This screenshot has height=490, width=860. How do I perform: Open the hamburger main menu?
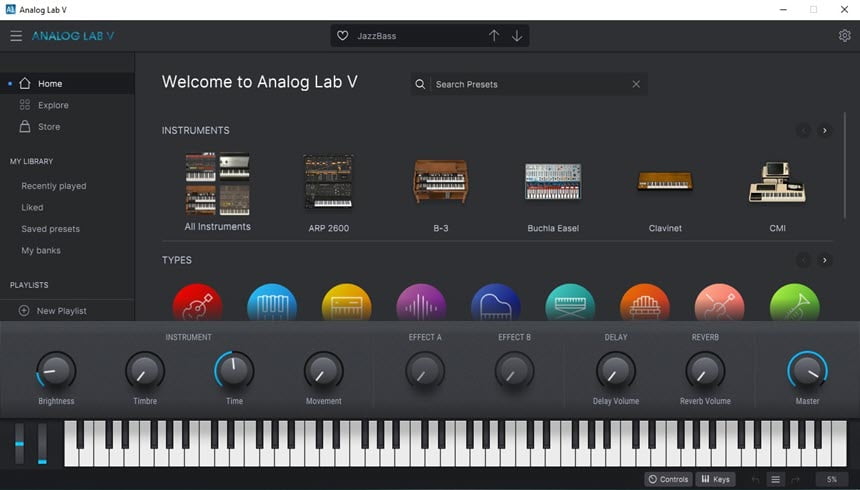pos(16,36)
